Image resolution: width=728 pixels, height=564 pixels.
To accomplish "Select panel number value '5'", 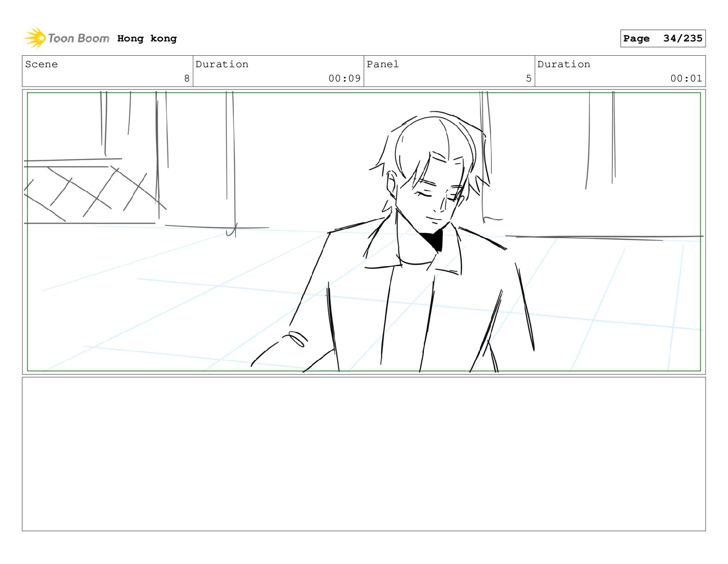I will point(529,79).
